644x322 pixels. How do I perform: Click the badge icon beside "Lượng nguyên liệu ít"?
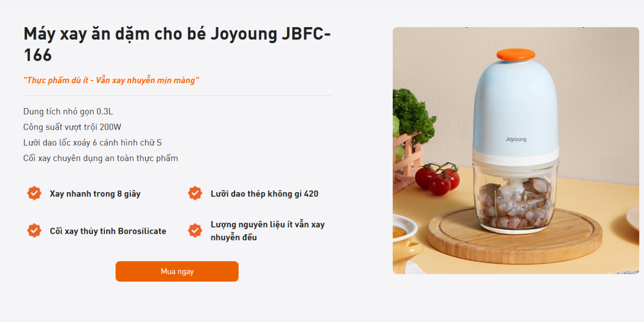point(195,230)
